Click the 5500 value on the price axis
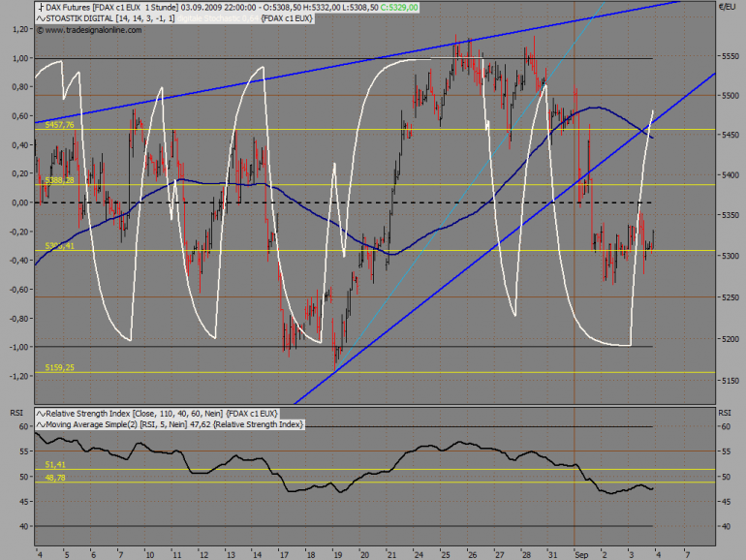 click(730, 96)
